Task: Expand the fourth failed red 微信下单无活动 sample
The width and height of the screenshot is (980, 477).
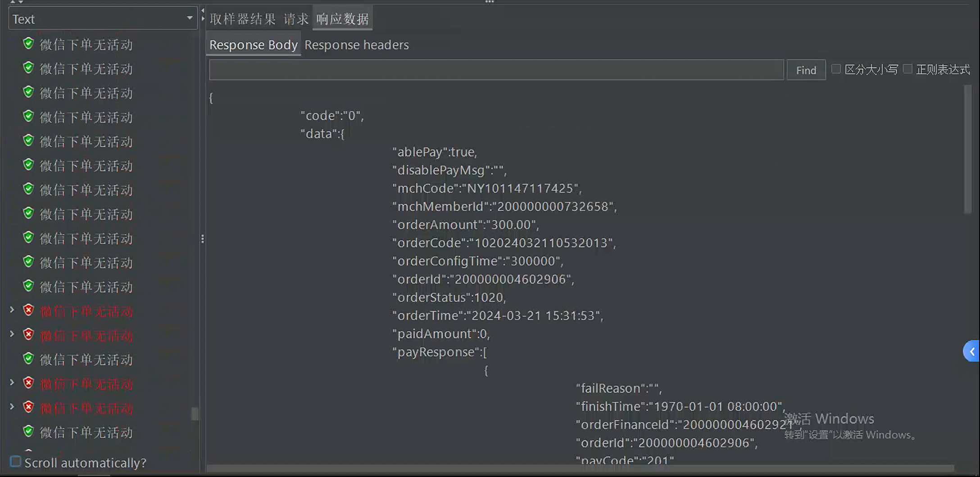Action: coord(12,407)
